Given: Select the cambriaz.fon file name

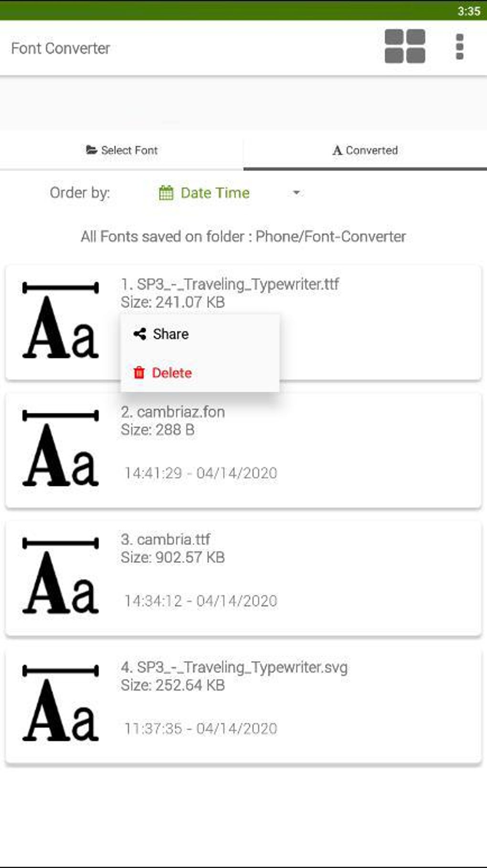Looking at the screenshot, I should (173, 412).
